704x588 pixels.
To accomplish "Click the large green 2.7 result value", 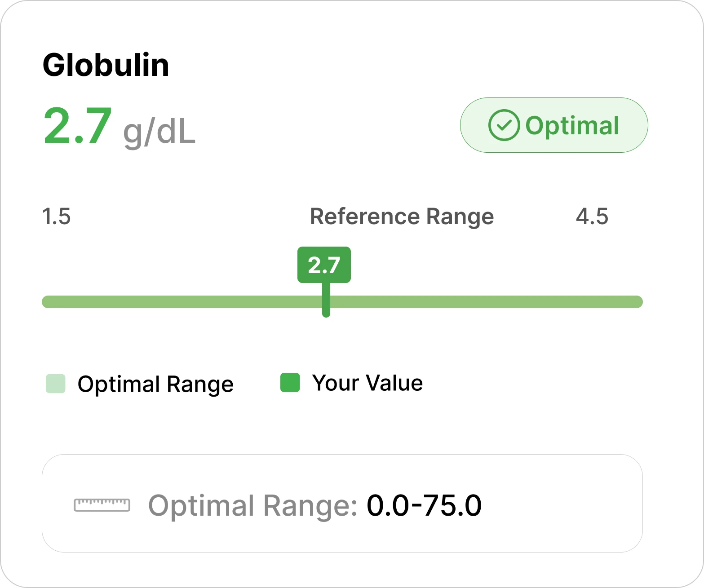I will pos(78,126).
